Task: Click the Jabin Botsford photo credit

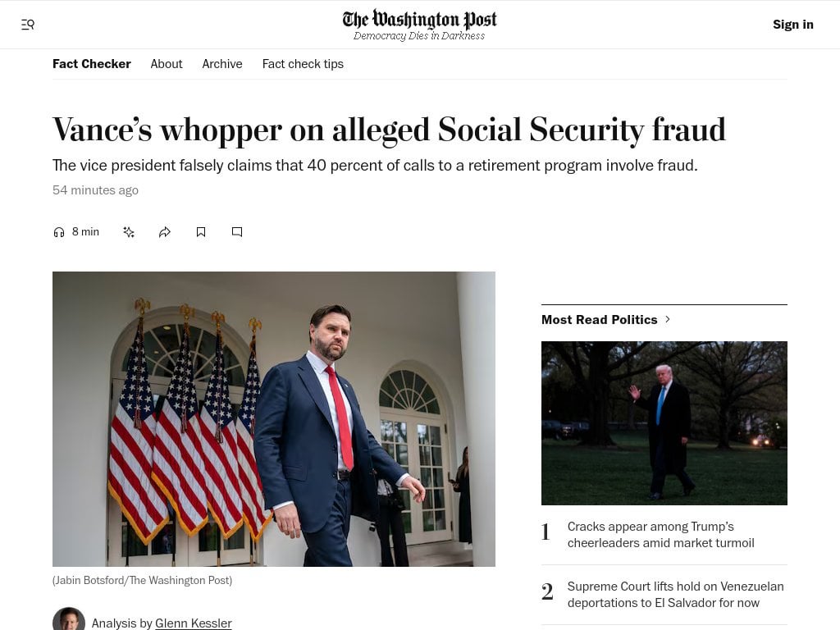Action: pos(142,580)
